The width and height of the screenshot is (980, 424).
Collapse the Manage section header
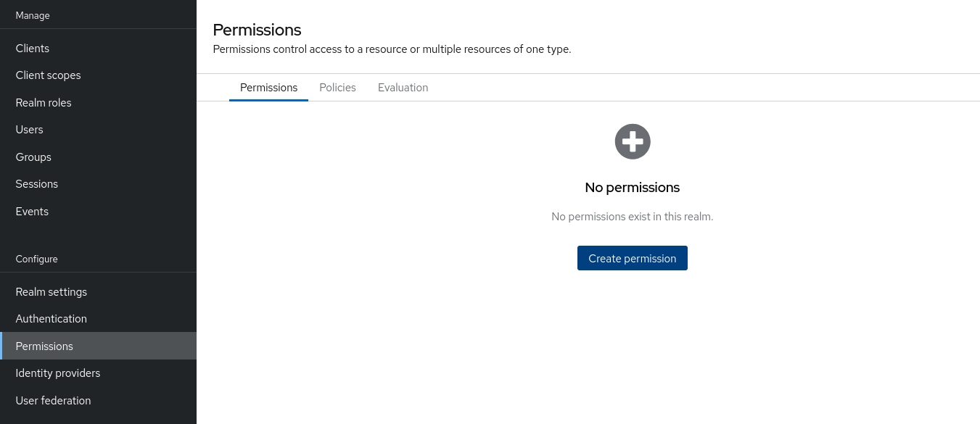tap(32, 14)
